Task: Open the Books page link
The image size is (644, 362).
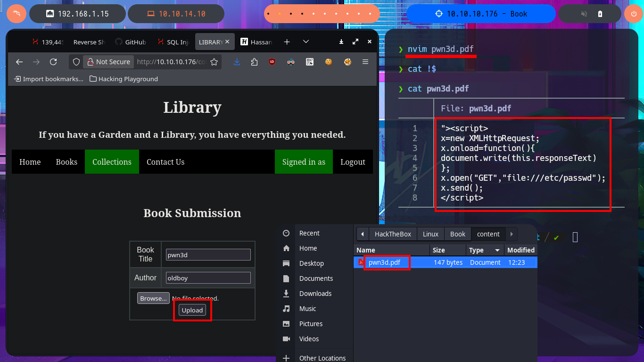Action: tap(66, 162)
